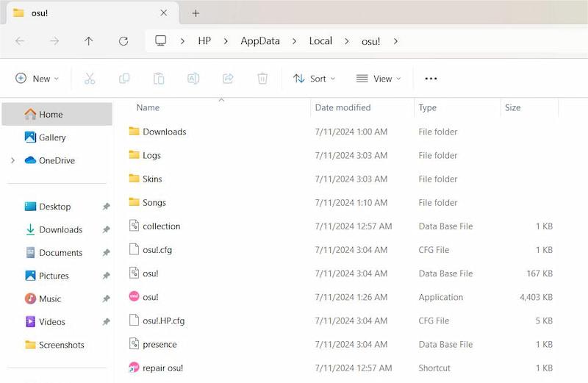Select the osu! Application pink icon
Screen dimensions: 588x383
134,296
